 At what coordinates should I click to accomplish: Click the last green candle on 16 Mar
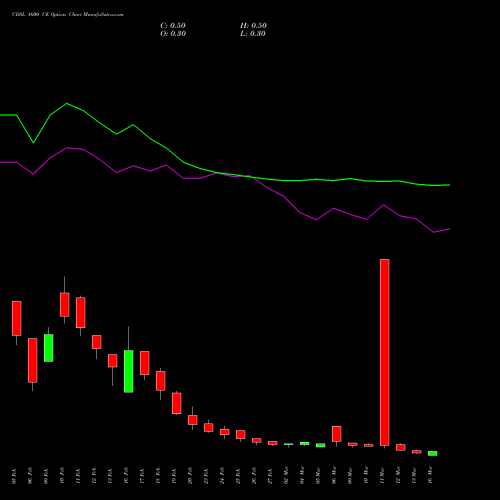coord(433,453)
